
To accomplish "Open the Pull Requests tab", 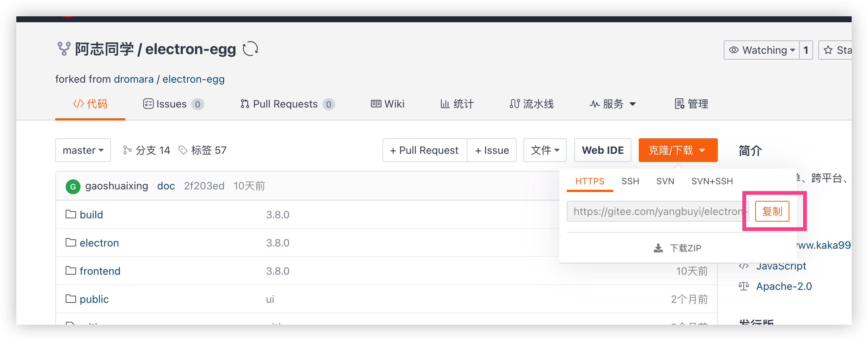I will click(x=287, y=104).
